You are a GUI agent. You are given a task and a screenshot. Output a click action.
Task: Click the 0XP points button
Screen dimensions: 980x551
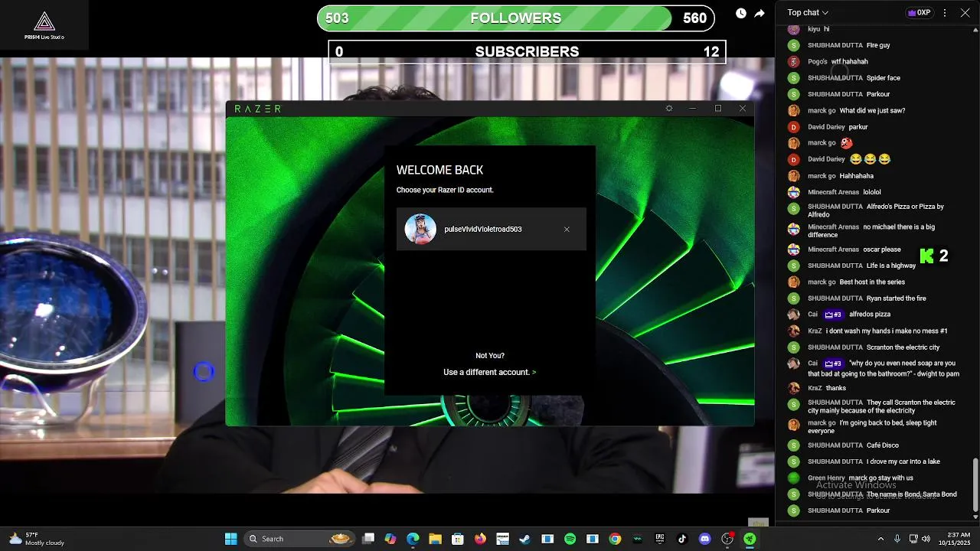point(920,12)
